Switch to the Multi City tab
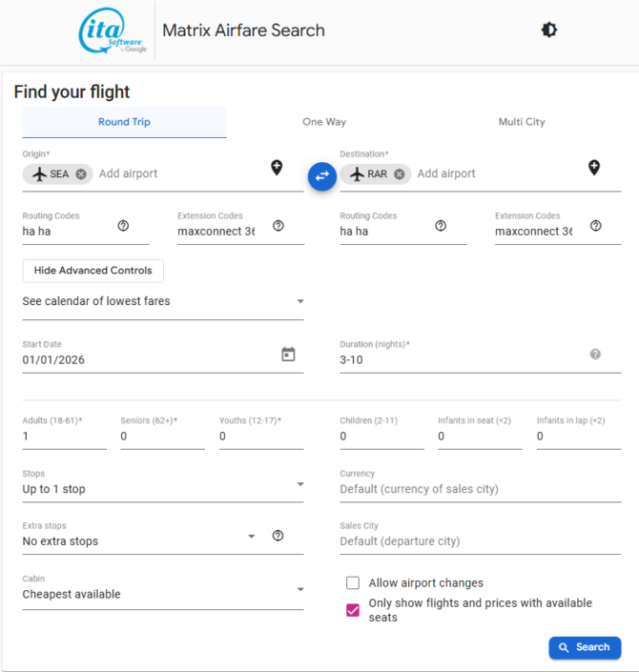 coord(522,122)
